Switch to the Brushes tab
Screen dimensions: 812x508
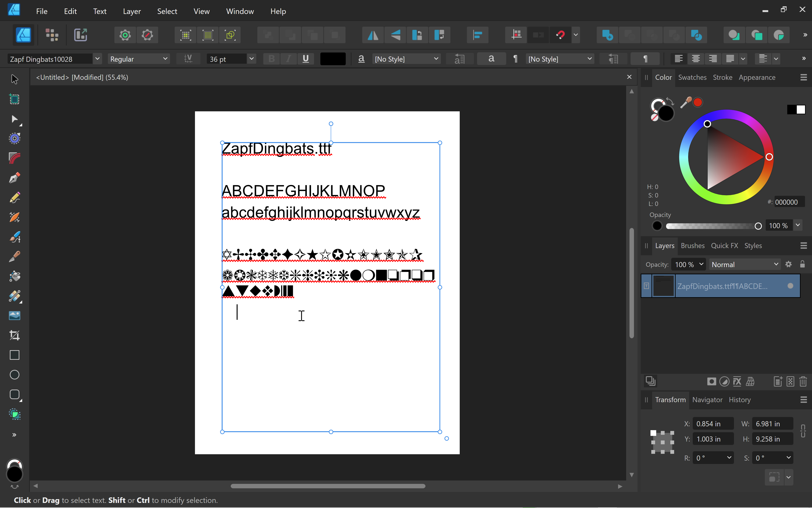pyautogui.click(x=693, y=246)
